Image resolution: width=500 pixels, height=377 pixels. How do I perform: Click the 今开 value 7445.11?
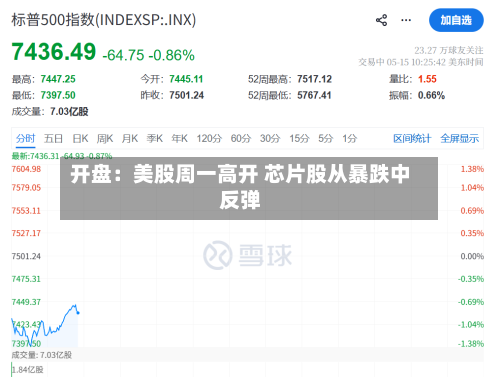tap(186, 79)
